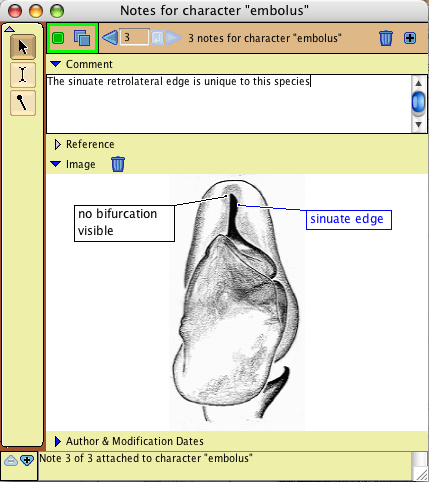Select the 'sinuate edge' image label
Screen dimensions: 429x482
click(x=349, y=220)
